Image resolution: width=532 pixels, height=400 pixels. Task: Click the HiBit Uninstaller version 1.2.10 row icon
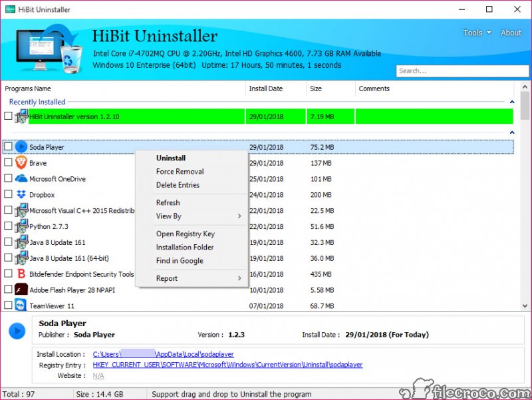pos(21,116)
